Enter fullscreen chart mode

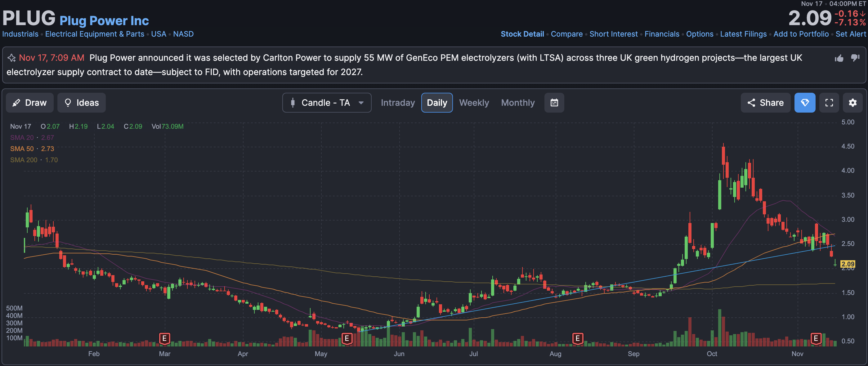[x=829, y=103]
